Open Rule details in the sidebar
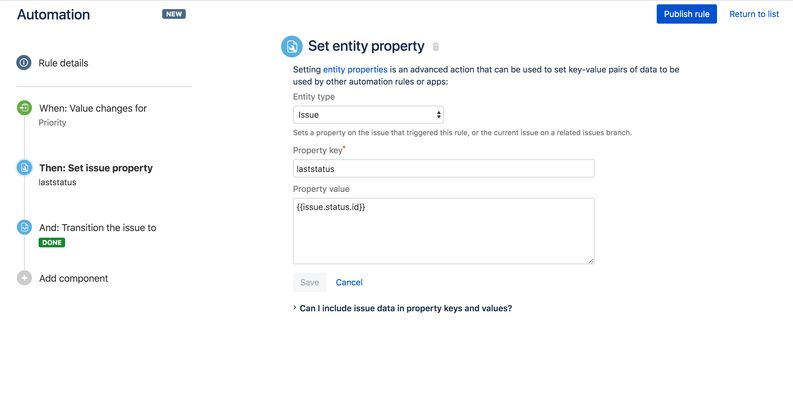Image resolution: width=793 pixels, height=394 pixels. 63,63
